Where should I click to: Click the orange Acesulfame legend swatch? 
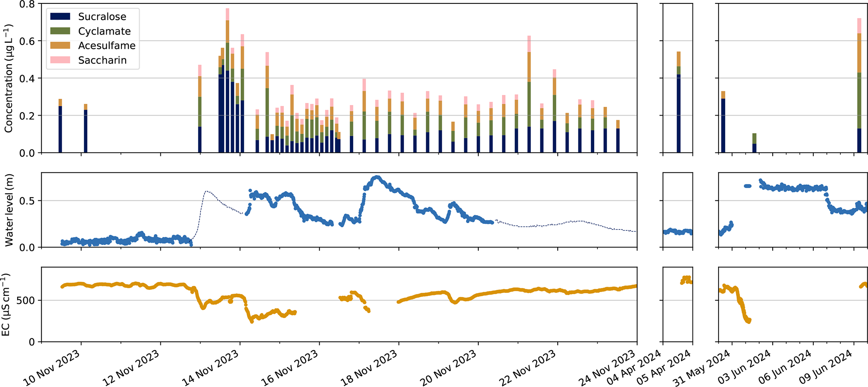click(x=60, y=45)
